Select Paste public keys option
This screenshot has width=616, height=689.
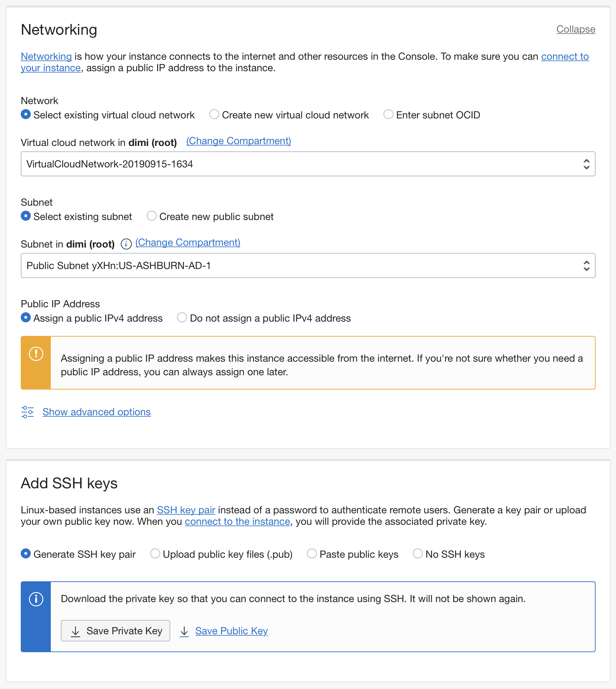312,554
